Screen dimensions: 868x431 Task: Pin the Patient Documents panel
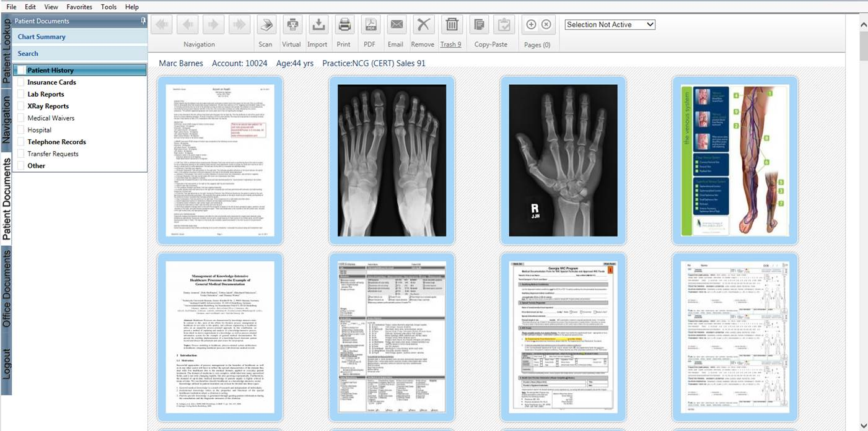coord(143,20)
